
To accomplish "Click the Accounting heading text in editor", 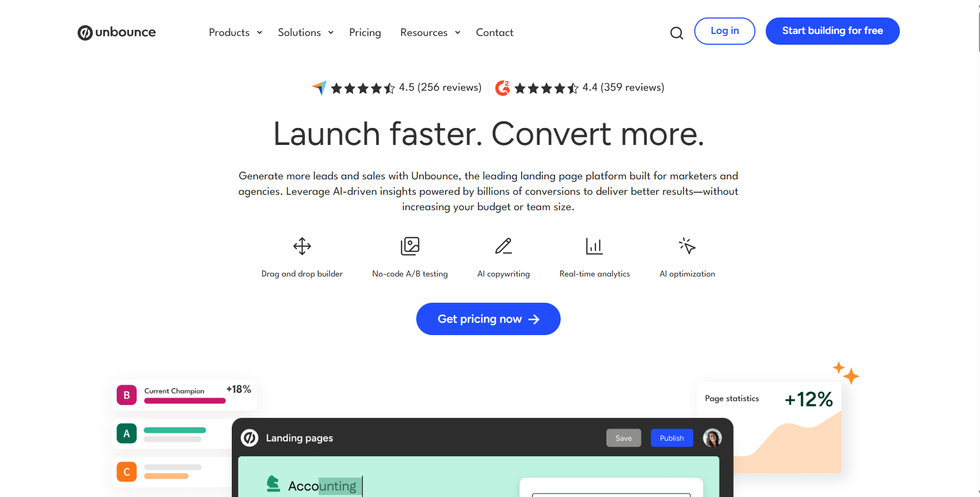I will [x=322, y=486].
